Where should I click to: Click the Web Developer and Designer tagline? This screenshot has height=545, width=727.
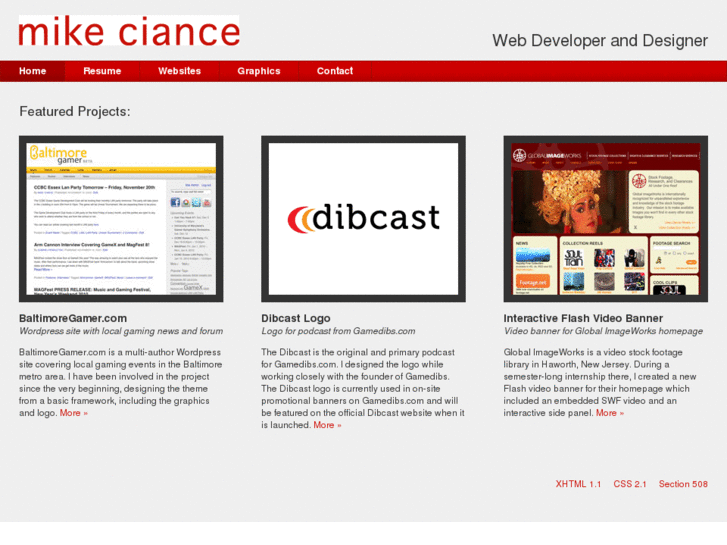click(600, 41)
